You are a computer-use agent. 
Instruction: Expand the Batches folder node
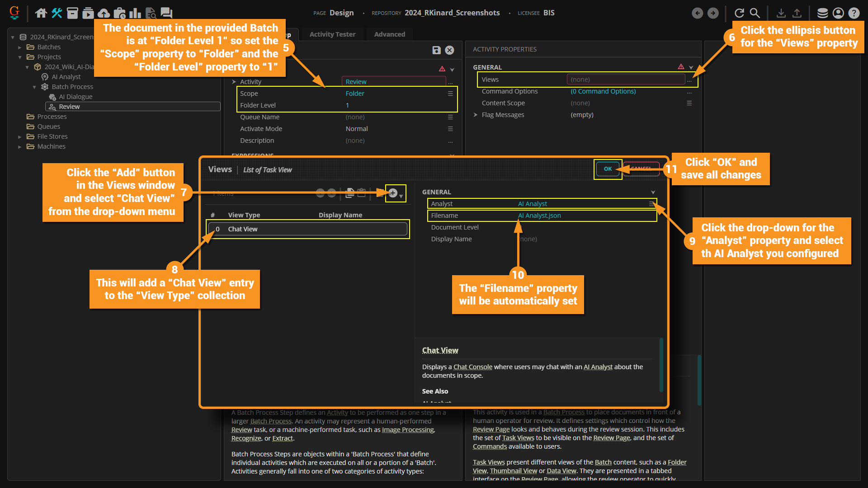(x=20, y=47)
